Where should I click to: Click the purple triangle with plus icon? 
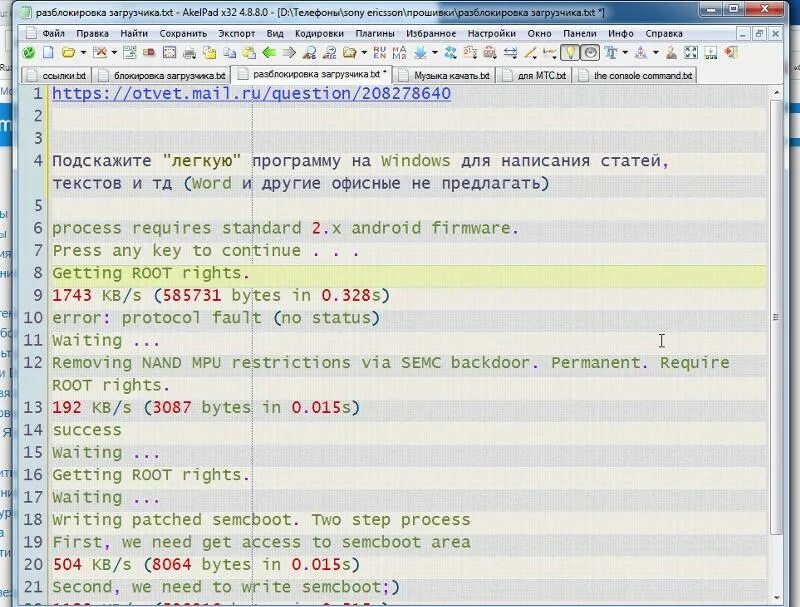coord(641,53)
